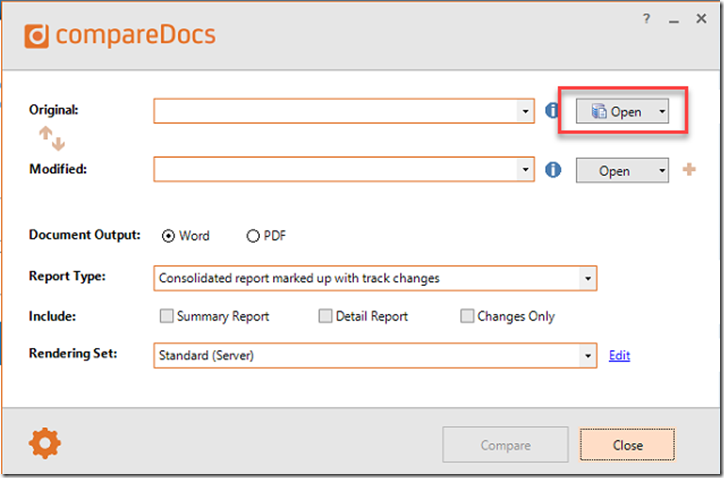
Task: Tick the Changes Only checkbox
Action: coord(467,316)
